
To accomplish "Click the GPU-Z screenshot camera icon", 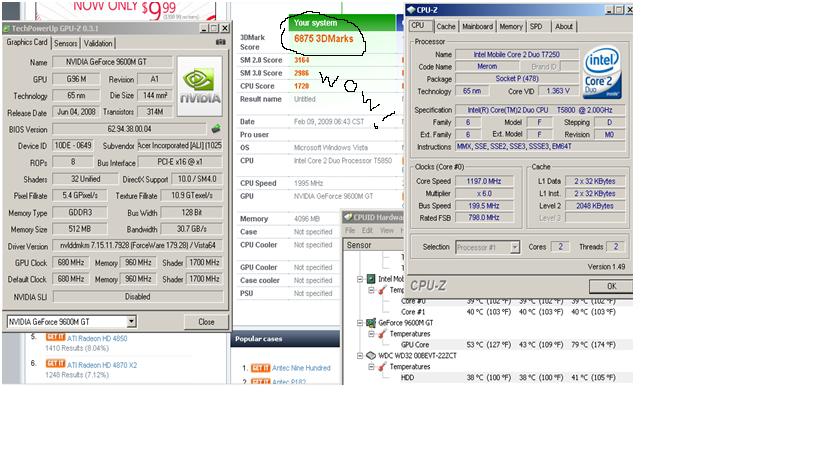I will tap(221, 42).
